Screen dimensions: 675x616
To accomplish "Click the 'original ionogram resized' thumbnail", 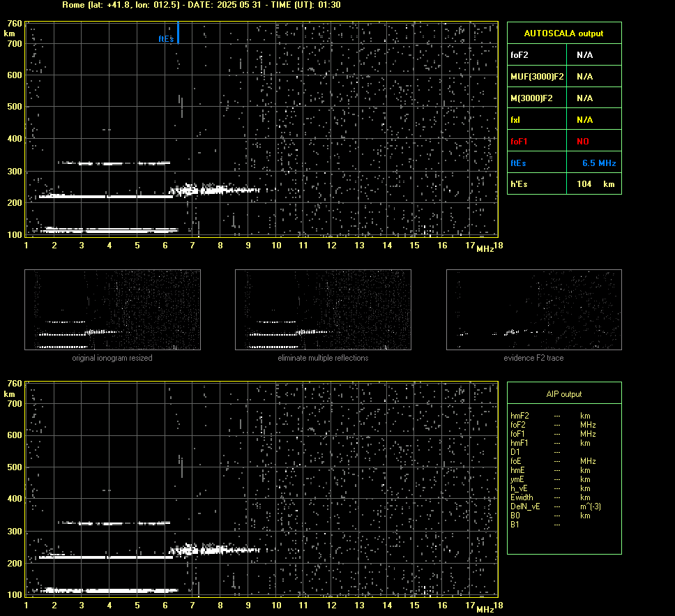I will click(x=112, y=310).
